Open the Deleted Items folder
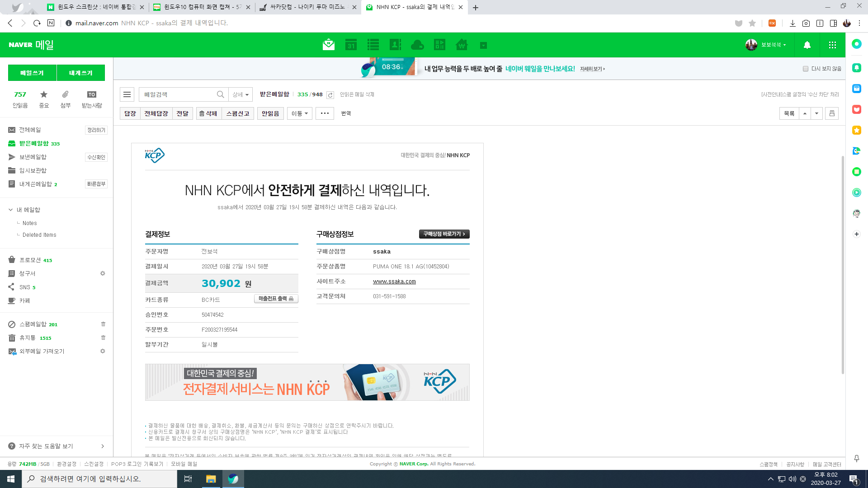This screenshot has width=868, height=488. tap(39, 235)
